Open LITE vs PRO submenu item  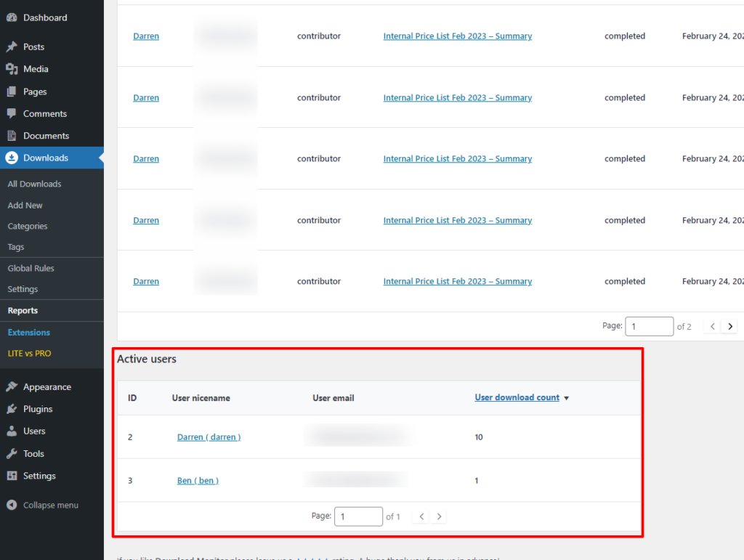[29, 353]
